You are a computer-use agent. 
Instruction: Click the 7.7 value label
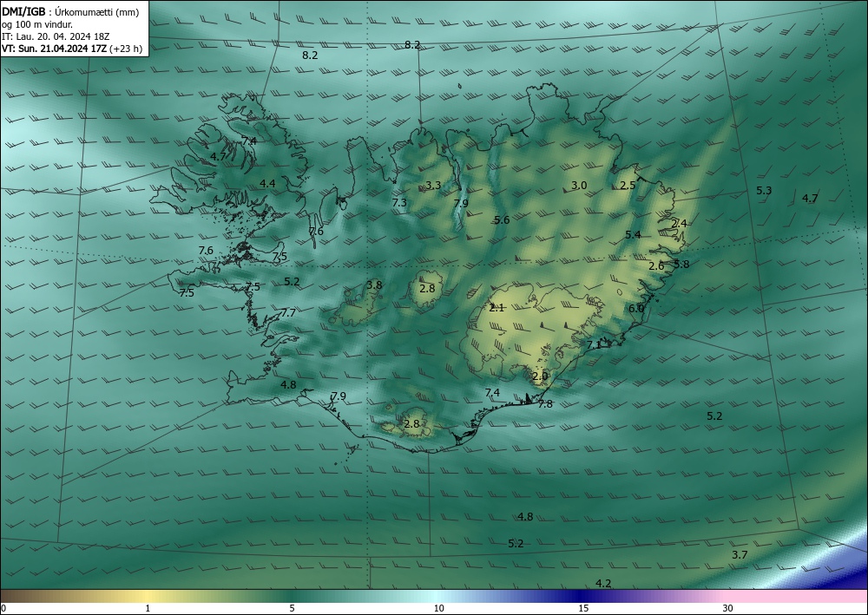pyautogui.click(x=288, y=312)
